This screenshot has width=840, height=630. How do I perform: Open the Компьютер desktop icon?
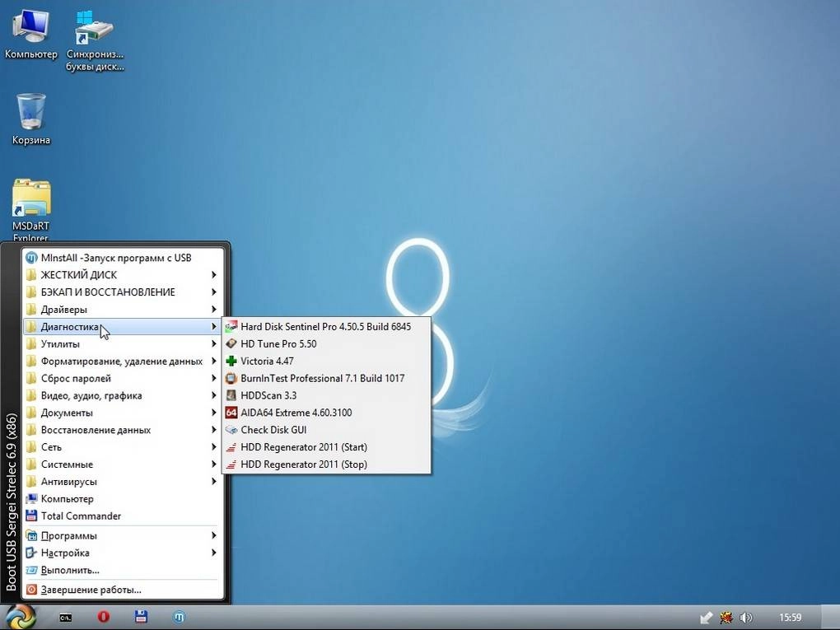[30, 33]
